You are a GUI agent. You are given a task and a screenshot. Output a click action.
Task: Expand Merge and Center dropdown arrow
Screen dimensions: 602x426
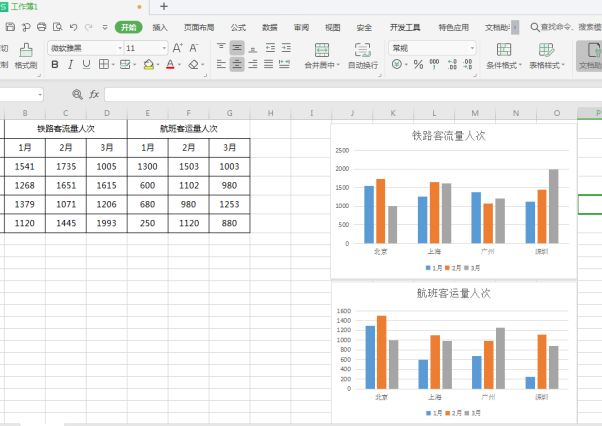(338, 65)
